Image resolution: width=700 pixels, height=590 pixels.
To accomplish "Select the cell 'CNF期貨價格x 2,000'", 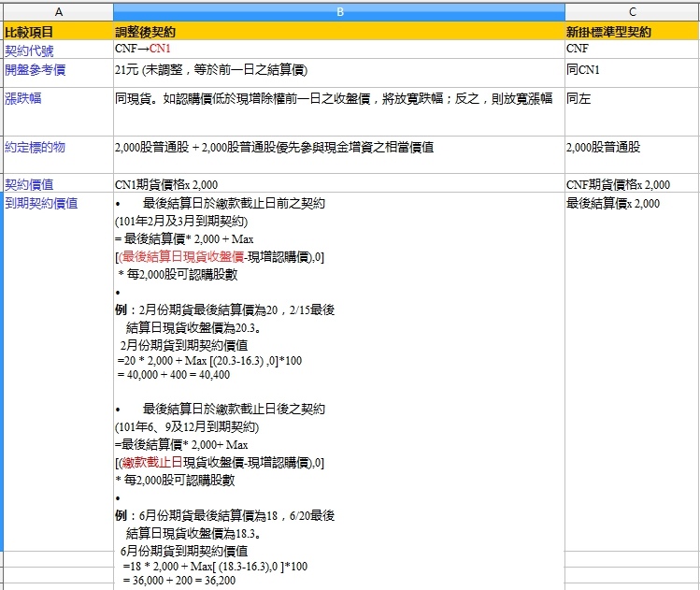I will pyautogui.click(x=632, y=183).
